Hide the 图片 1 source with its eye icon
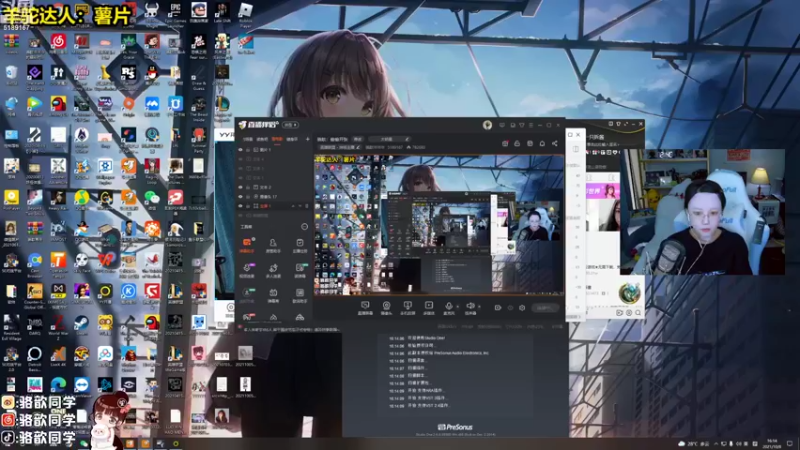The image size is (800, 450). point(240,150)
